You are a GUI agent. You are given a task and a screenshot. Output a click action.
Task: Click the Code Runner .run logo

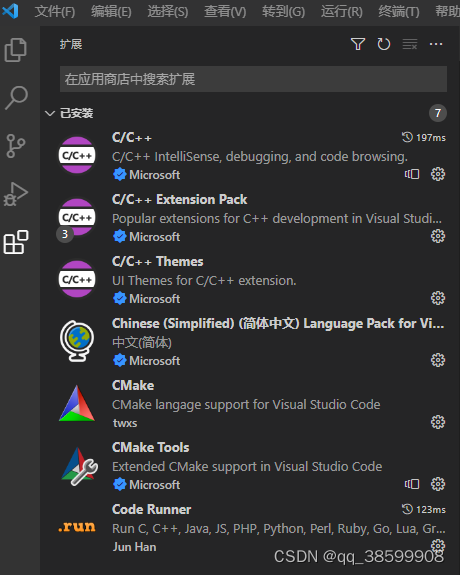[77, 527]
